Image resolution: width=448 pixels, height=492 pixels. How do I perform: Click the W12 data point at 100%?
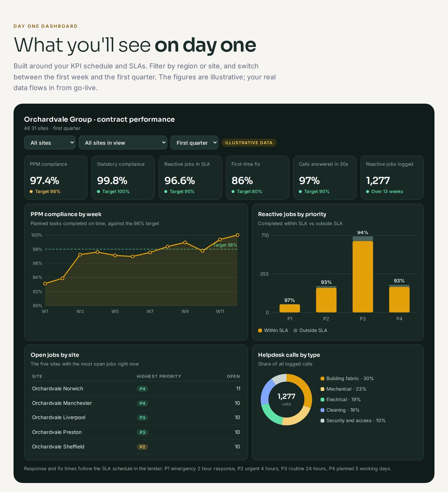pyautogui.click(x=237, y=235)
